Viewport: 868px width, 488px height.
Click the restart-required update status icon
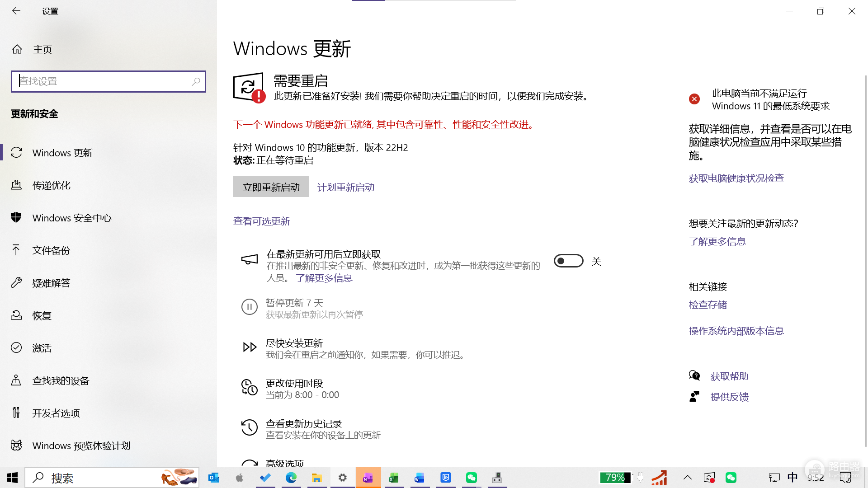(249, 88)
